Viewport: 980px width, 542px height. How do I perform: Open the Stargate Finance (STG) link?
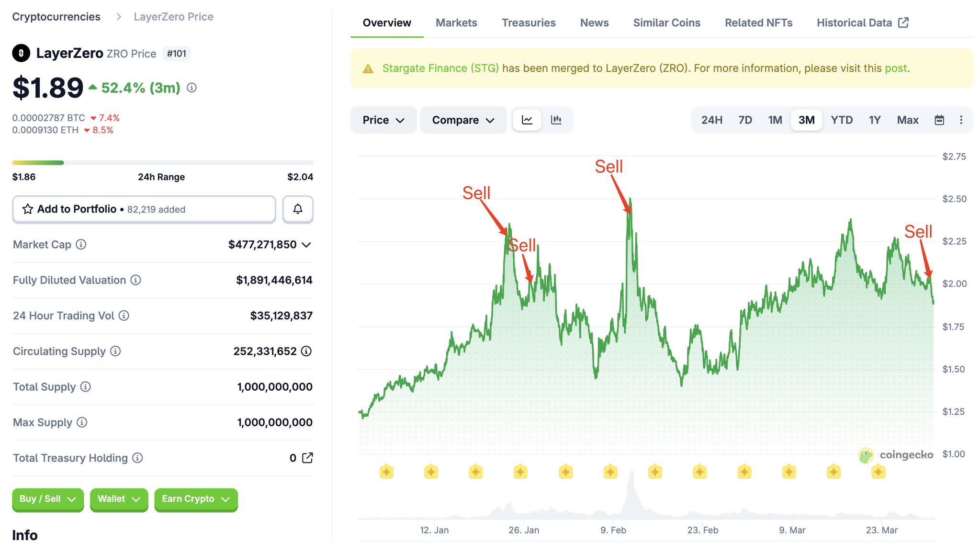coord(440,68)
